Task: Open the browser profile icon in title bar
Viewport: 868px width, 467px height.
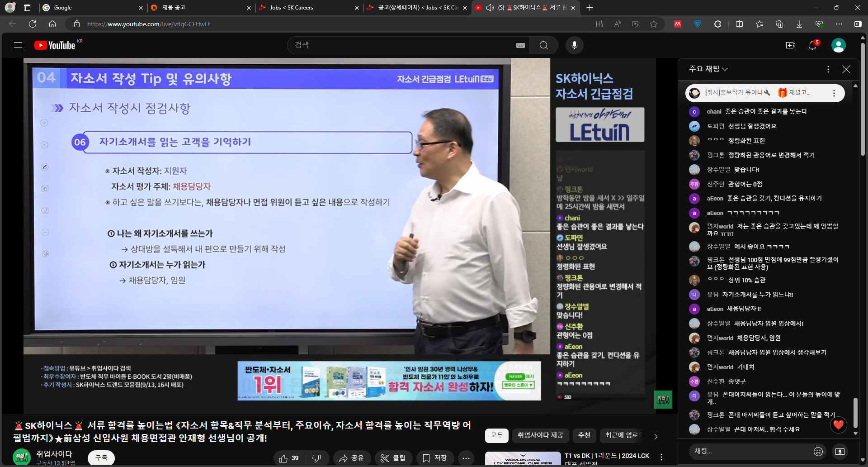Action: click(x=10, y=8)
